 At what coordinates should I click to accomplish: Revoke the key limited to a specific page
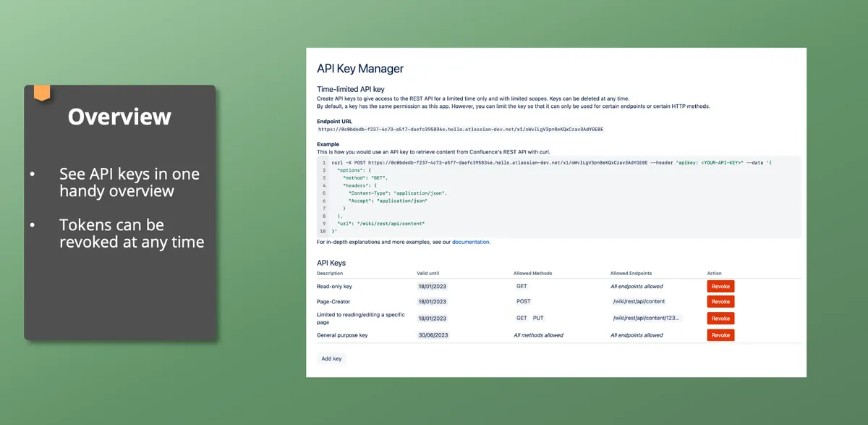[x=720, y=319]
